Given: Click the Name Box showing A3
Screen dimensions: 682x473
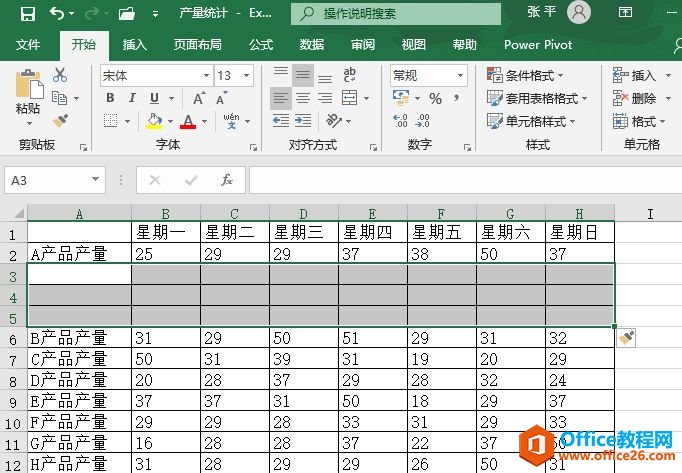Looking at the screenshot, I should click(x=55, y=180).
